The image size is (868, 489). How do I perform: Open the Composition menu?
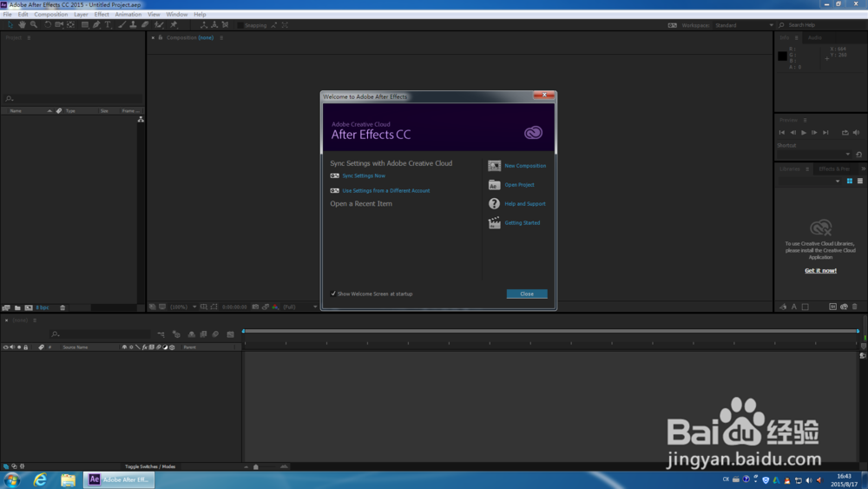51,15
